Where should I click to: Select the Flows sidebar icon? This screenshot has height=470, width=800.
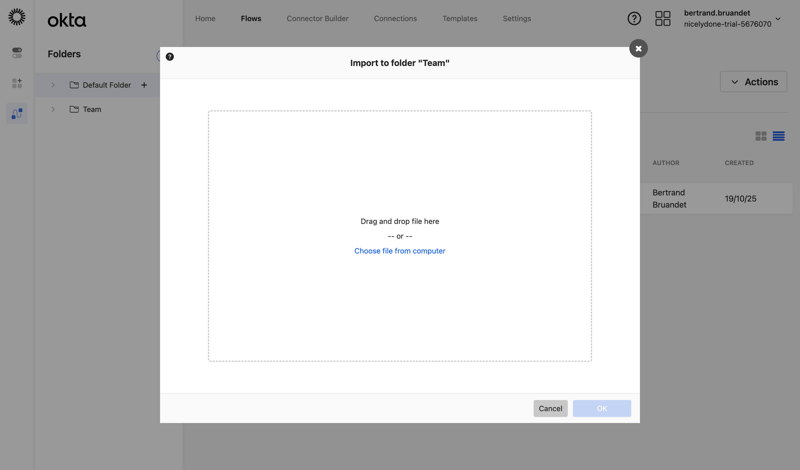pyautogui.click(x=17, y=113)
